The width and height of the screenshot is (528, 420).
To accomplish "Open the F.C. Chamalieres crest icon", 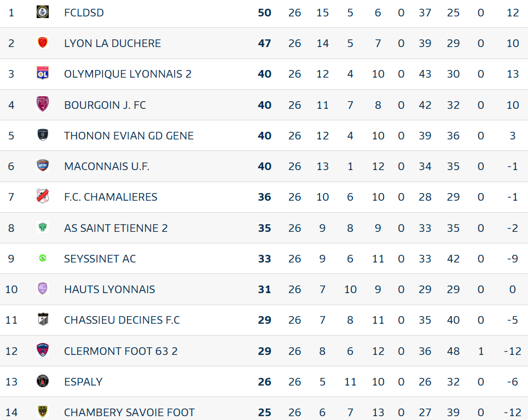I will pos(43,196).
